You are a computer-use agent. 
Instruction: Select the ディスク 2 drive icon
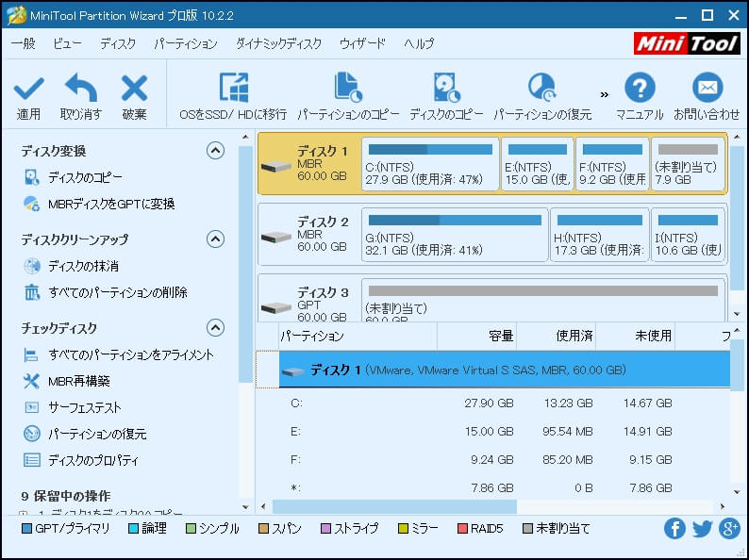pyautogui.click(x=276, y=237)
